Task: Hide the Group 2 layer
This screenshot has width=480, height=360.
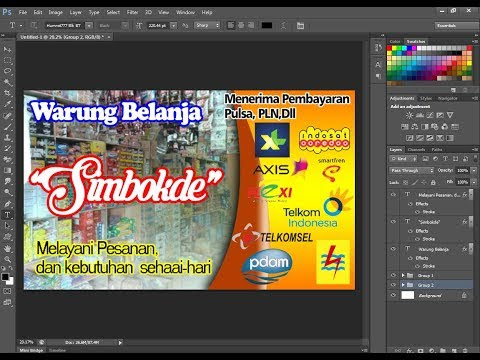Action: [393, 285]
